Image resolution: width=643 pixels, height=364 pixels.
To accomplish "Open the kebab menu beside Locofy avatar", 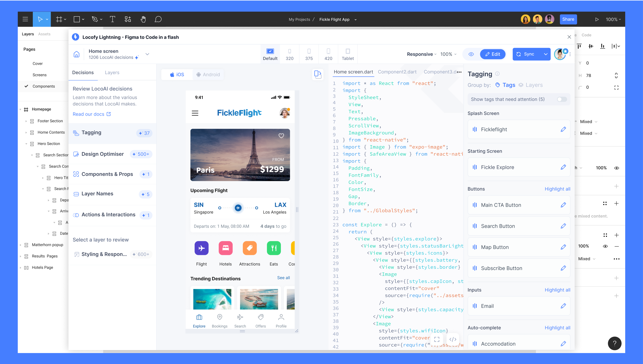I will click(x=570, y=54).
